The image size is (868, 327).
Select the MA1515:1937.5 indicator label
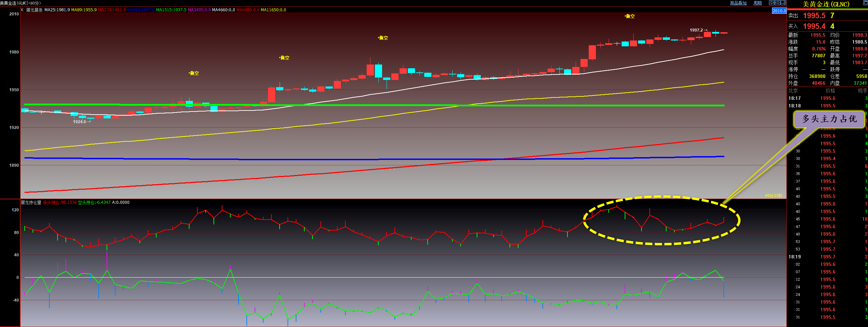171,10
